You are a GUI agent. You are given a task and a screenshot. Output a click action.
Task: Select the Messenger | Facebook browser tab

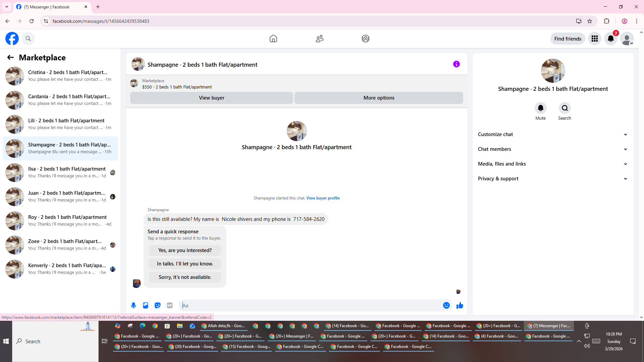[x=52, y=7]
